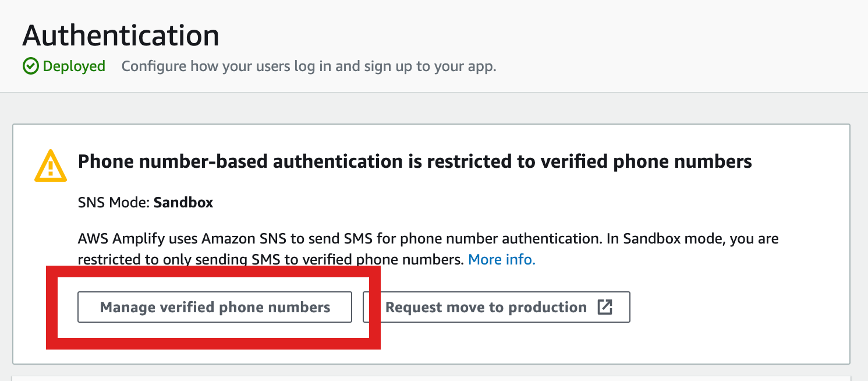Select the Authentication page heading

click(120, 35)
